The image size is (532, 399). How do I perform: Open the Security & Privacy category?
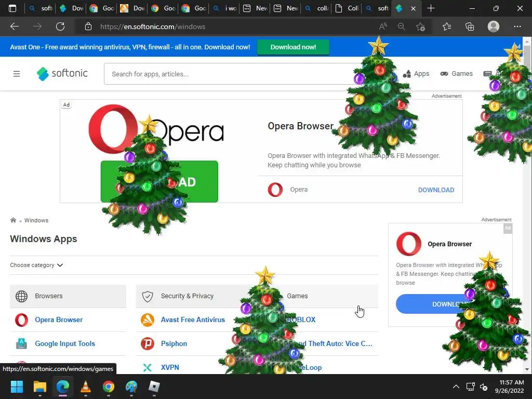click(x=193, y=296)
